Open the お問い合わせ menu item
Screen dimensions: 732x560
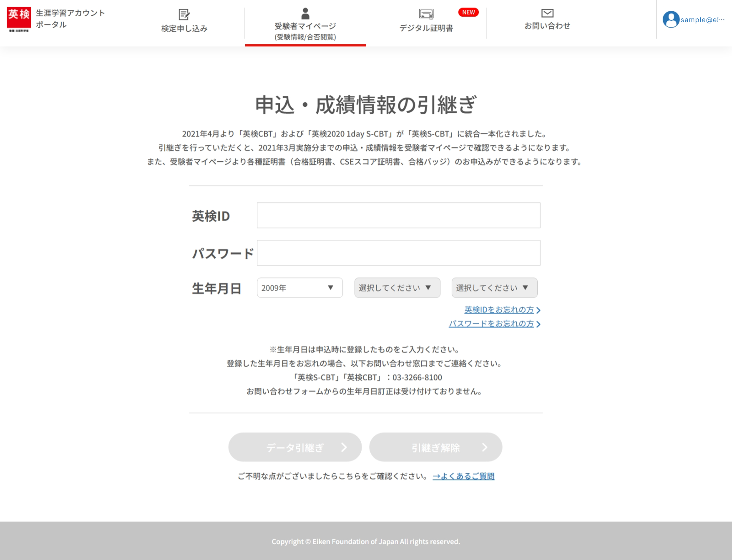click(547, 26)
